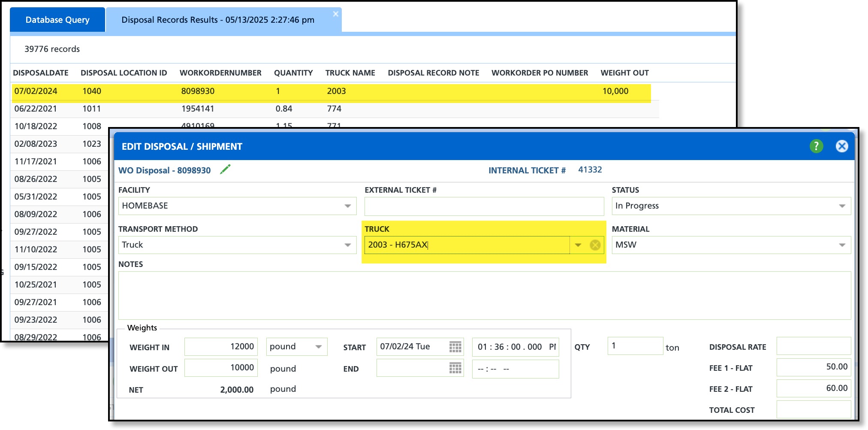Click the Truck text field 2003 - H675AX
The width and height of the screenshot is (868, 430).
[x=467, y=245]
